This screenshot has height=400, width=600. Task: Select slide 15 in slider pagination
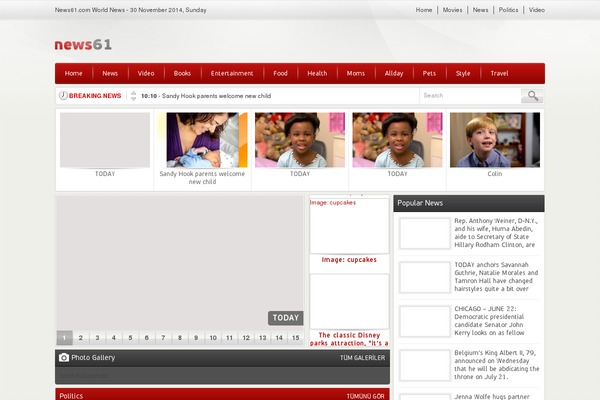[295, 338]
